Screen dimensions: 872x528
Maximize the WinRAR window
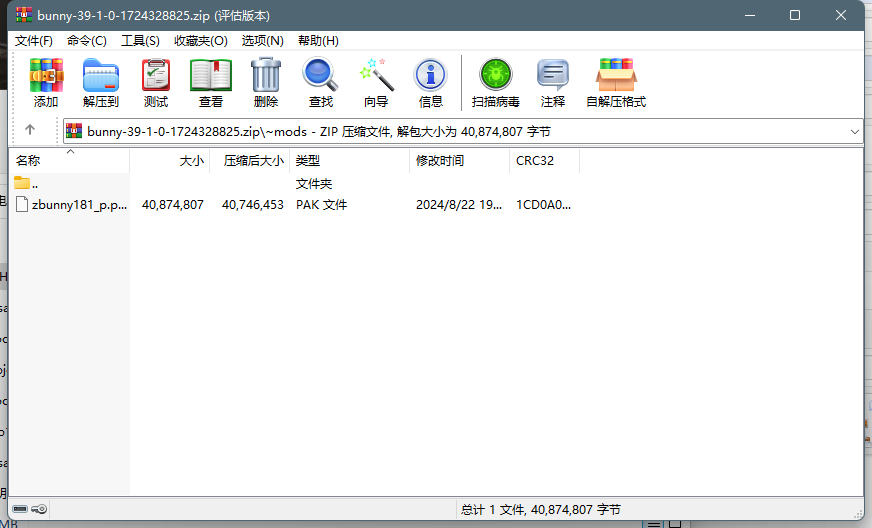[x=795, y=15]
